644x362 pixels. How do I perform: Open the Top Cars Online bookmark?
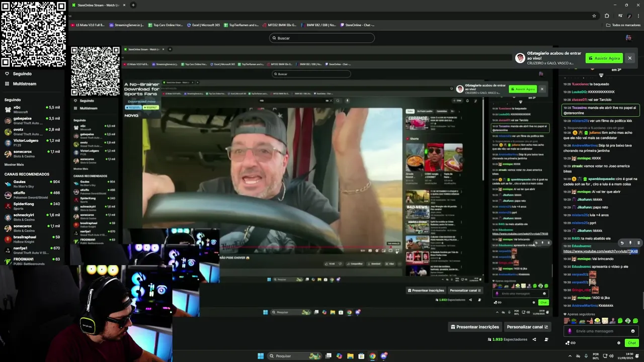click(x=166, y=25)
